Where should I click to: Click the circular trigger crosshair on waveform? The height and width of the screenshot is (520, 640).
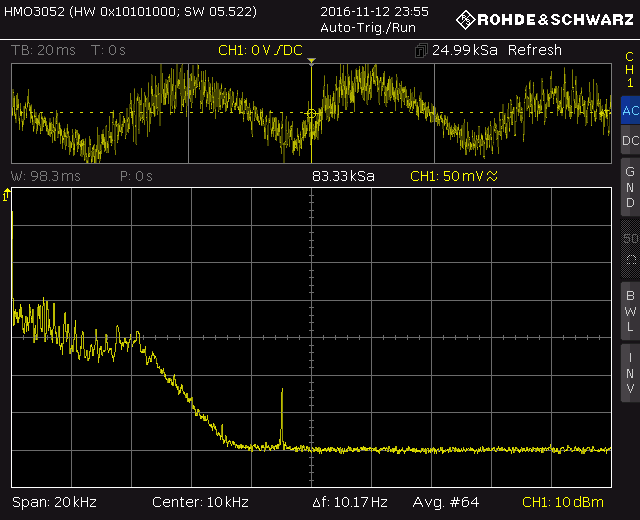[x=311, y=113]
